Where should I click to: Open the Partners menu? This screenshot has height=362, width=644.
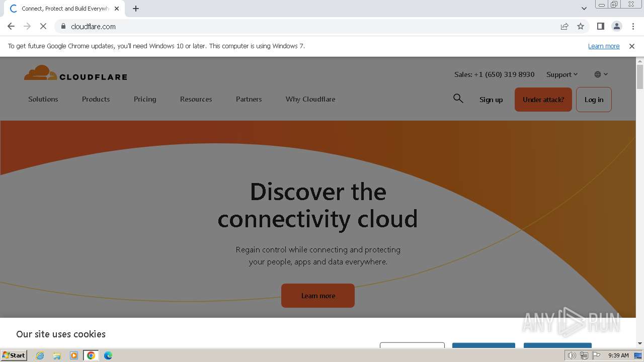pos(249,99)
